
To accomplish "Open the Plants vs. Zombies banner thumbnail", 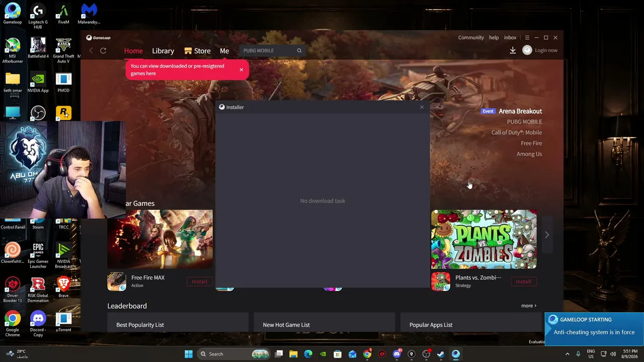I will (x=484, y=239).
